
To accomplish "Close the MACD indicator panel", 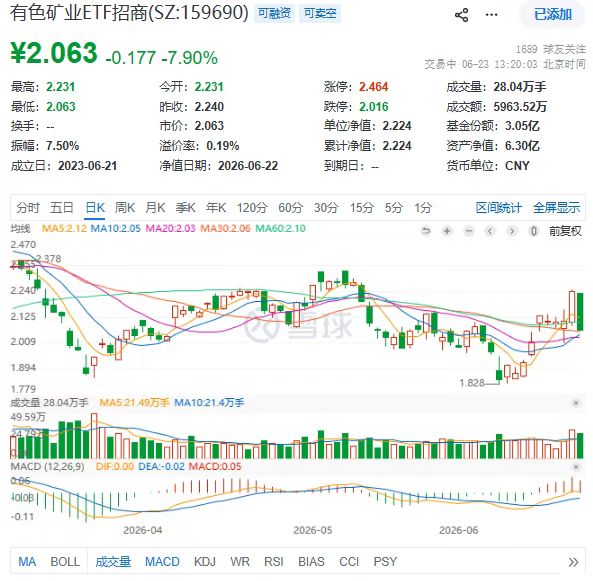I will 576,467.
